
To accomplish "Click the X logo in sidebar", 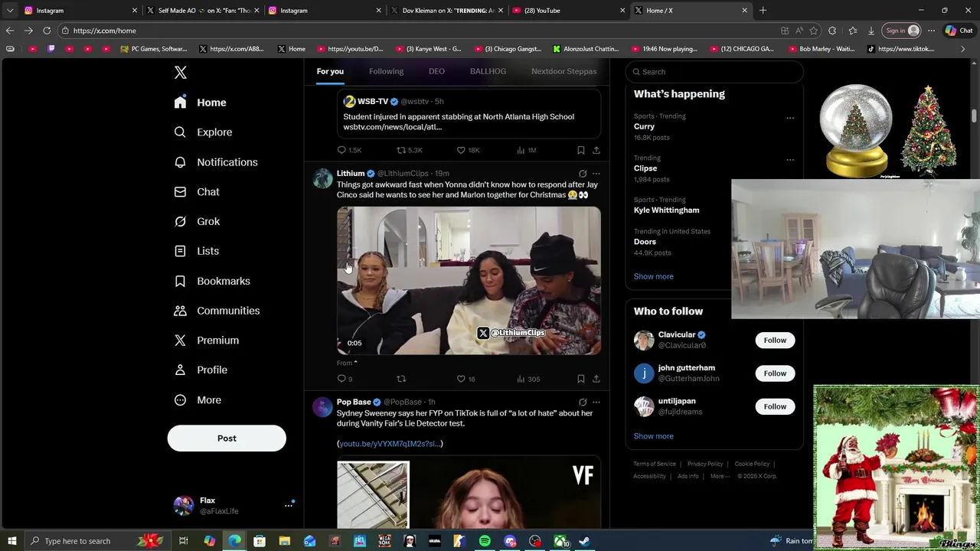I will click(x=181, y=73).
